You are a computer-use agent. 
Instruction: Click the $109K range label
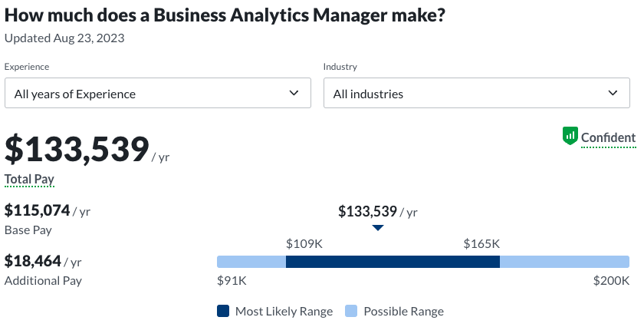click(x=304, y=243)
